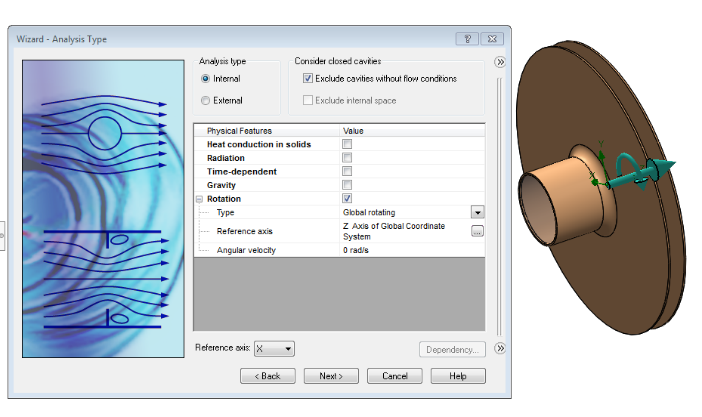Collapse the Rotation tree node

click(x=199, y=199)
